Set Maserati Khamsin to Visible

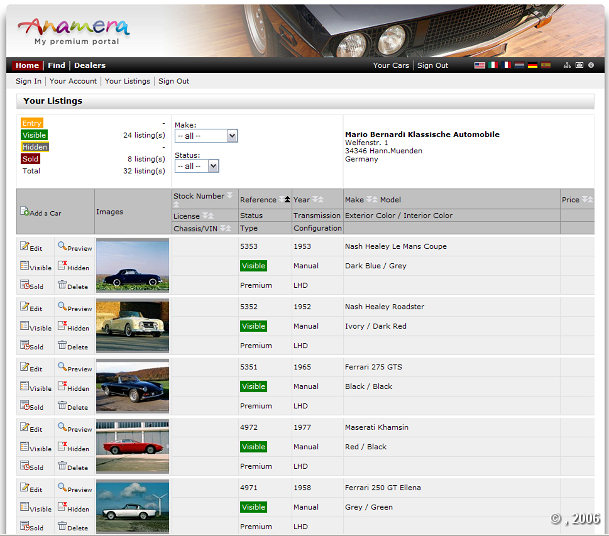[36, 447]
